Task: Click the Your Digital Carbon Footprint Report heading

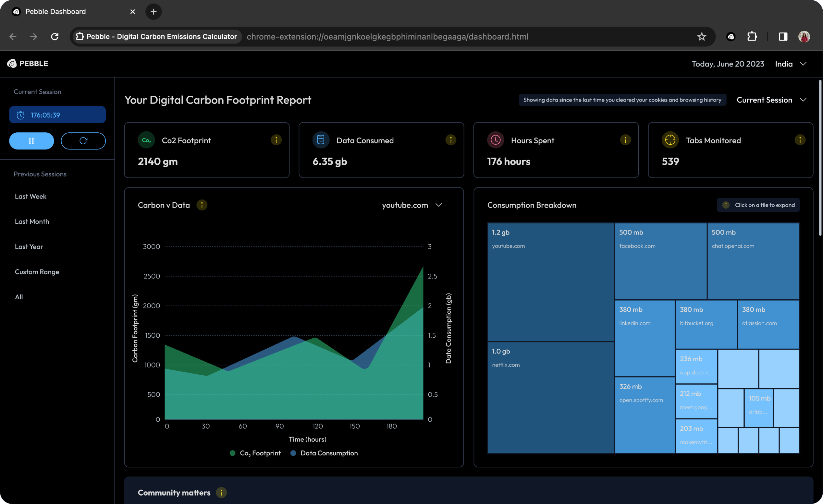Action: [218, 100]
